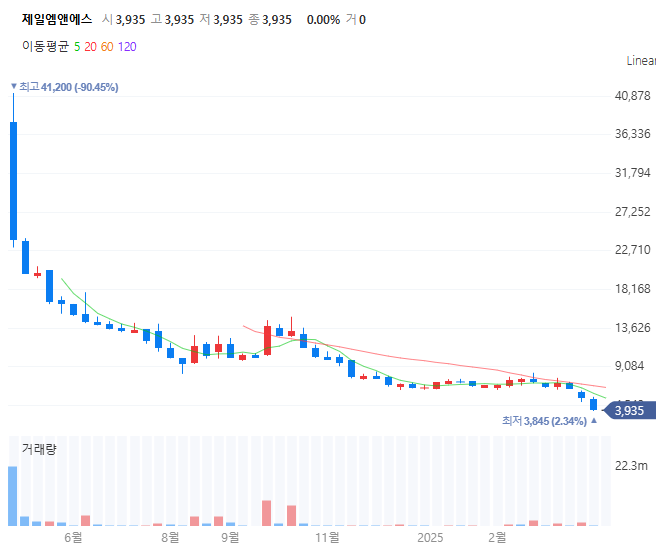The height and width of the screenshot is (549, 656).
Task: Select the 5-day moving average label
Action: click(x=77, y=46)
